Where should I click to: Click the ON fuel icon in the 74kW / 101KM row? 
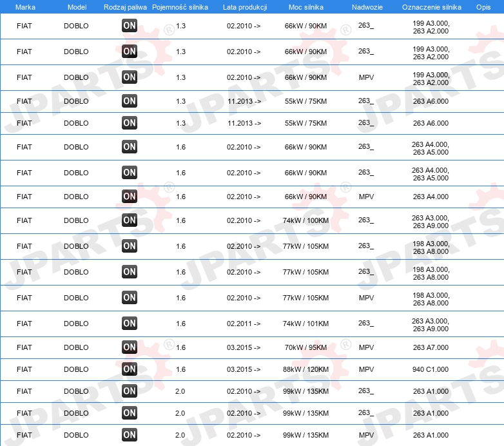tap(130, 324)
